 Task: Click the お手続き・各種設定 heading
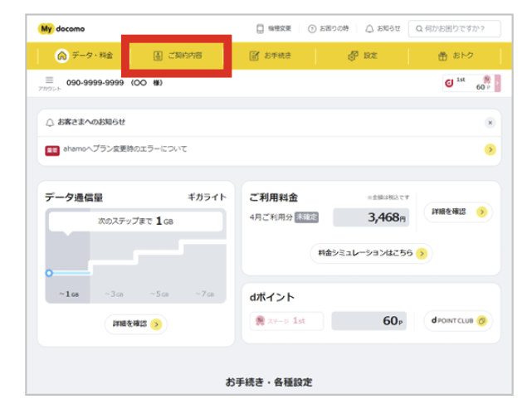tap(269, 382)
